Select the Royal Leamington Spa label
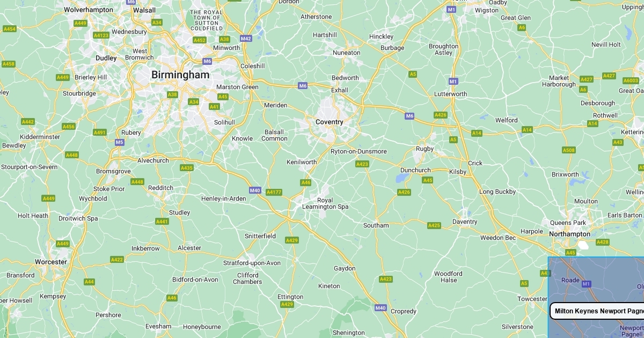This screenshot has width=644, height=338. coord(333,203)
